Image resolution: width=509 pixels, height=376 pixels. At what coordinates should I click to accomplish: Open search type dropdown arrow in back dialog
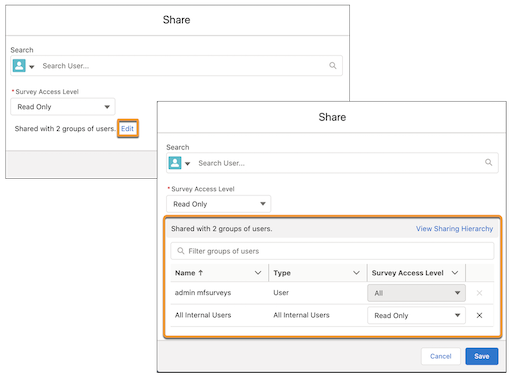pos(32,67)
